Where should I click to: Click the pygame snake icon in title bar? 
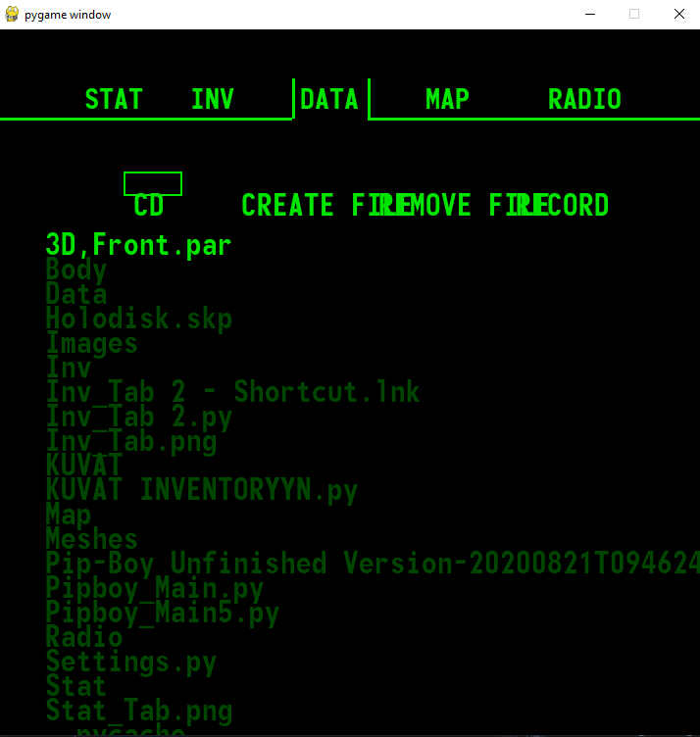coord(12,14)
